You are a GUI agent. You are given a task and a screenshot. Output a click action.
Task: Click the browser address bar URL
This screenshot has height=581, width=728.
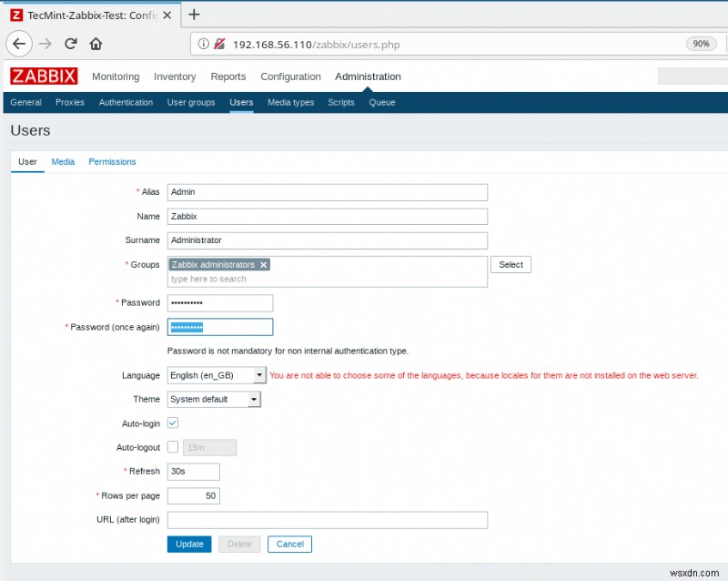click(x=316, y=45)
